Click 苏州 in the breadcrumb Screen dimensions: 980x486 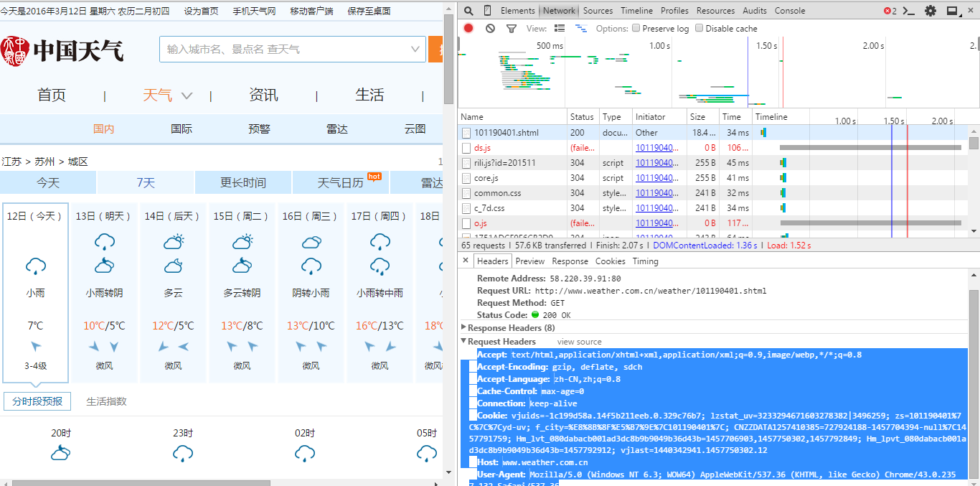(44, 162)
